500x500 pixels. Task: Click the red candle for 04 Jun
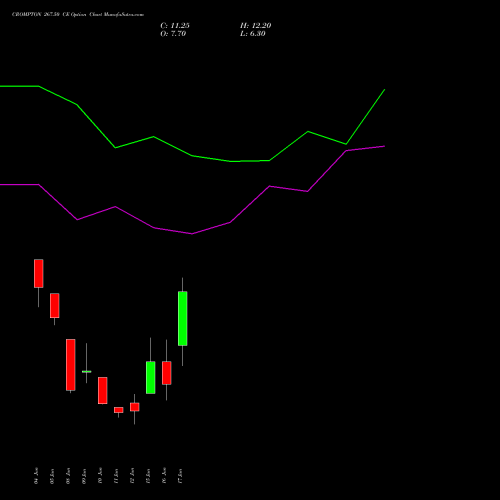pyautogui.click(x=39, y=273)
